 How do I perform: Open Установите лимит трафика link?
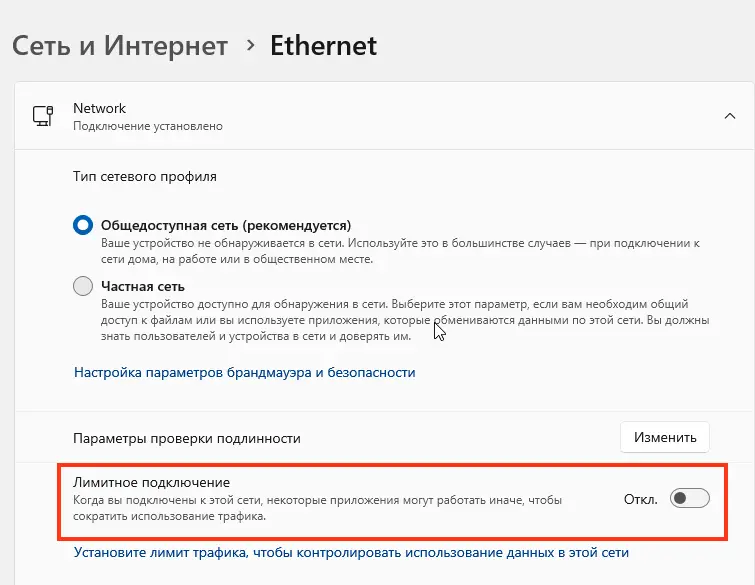click(x=351, y=552)
